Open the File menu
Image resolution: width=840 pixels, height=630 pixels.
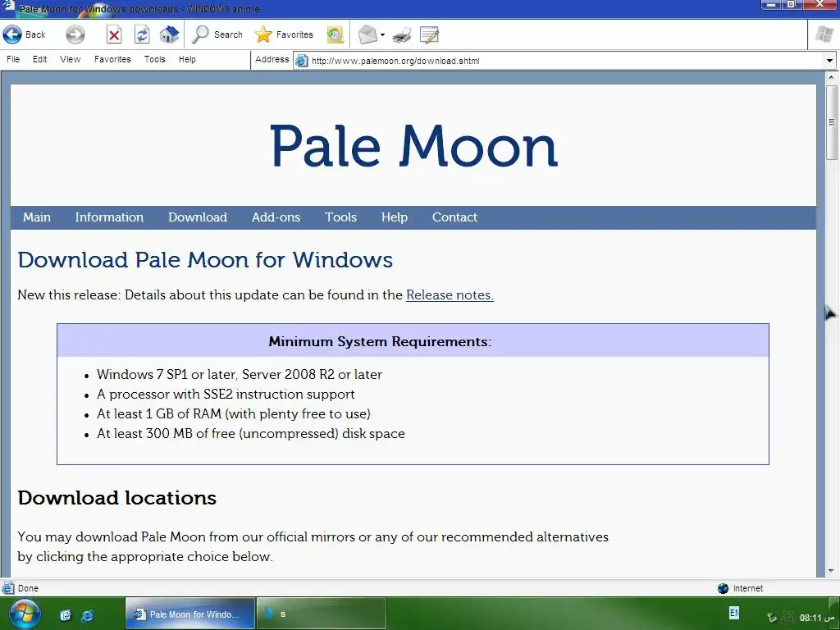click(13, 59)
